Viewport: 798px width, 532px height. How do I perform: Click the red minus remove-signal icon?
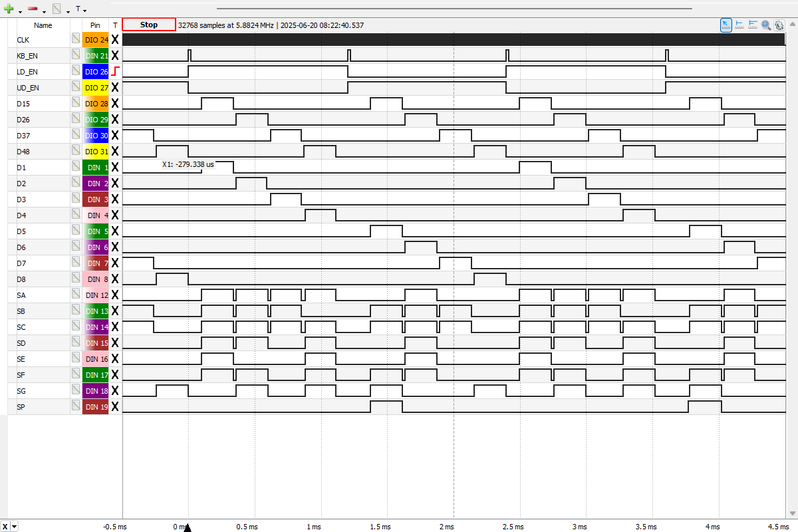[33, 9]
